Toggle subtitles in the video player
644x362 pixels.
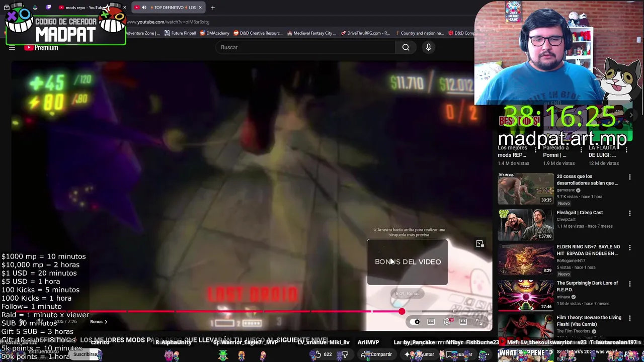431,322
